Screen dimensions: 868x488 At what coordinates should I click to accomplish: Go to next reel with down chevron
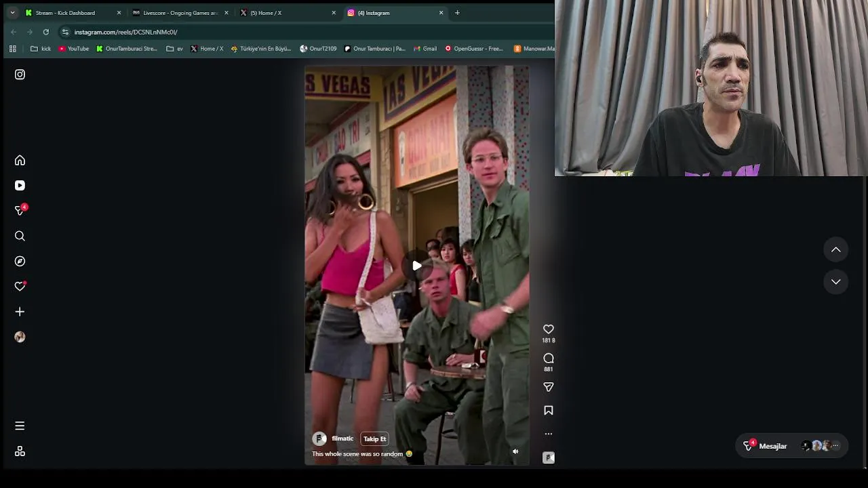click(836, 282)
